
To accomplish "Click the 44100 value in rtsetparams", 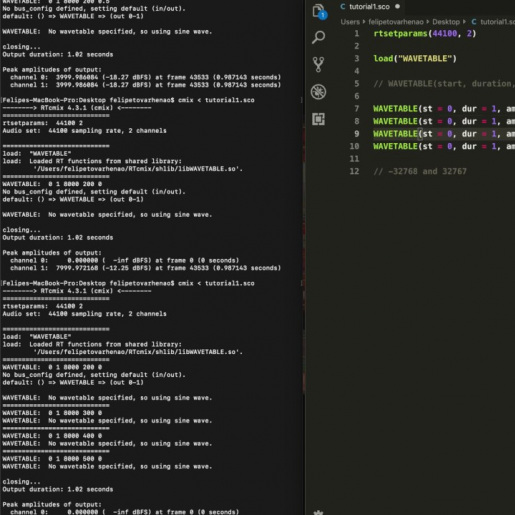I will coord(445,34).
